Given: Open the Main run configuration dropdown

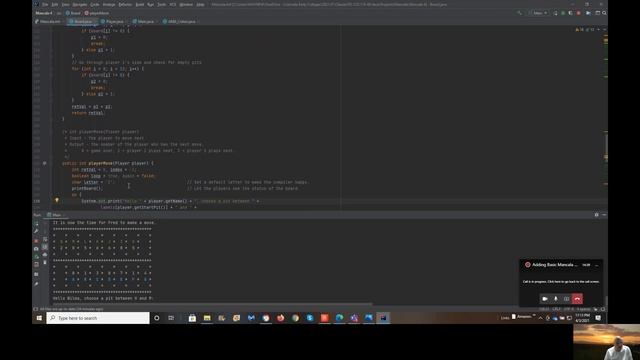Looking at the screenshot, I should coord(538,13).
